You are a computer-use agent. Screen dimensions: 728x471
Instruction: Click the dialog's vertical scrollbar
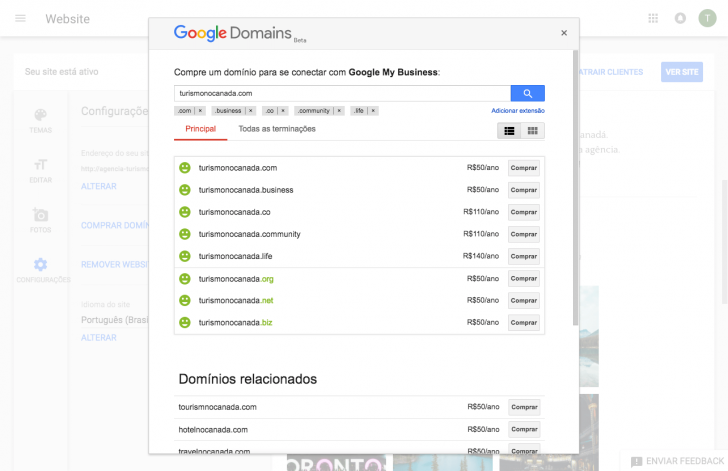pyautogui.click(x=575, y=188)
